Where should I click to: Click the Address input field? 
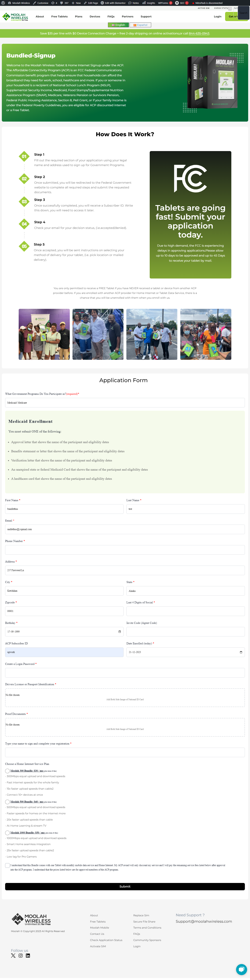pos(125,570)
